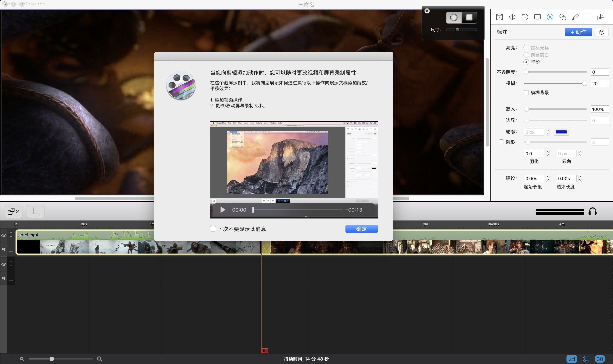Screen dimensions: 613x364
Task: Toggle visibility eye of second empty track
Action: point(4,264)
